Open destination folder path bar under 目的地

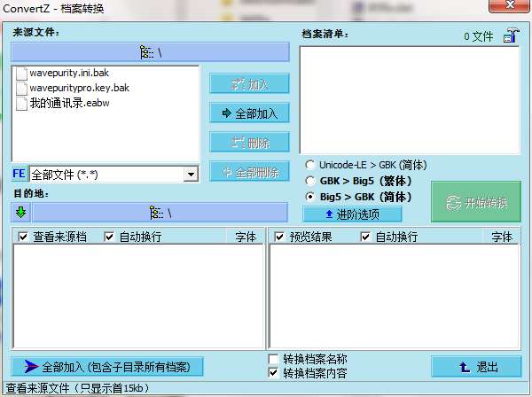pos(160,213)
